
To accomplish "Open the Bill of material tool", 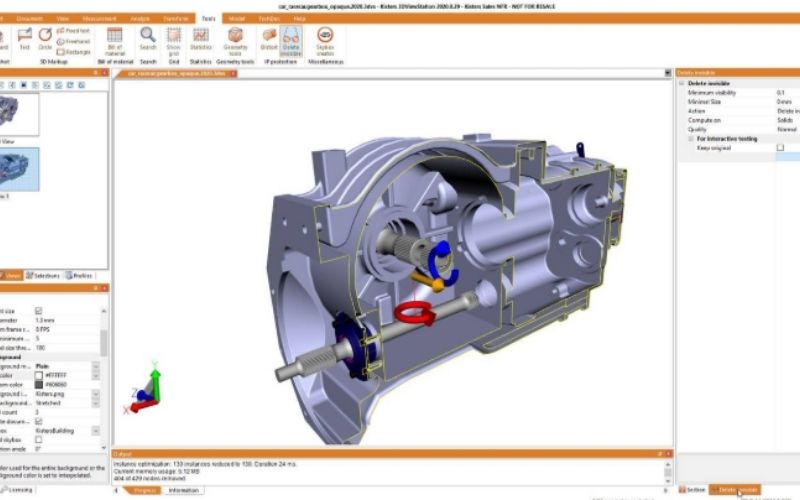I will pos(115,41).
